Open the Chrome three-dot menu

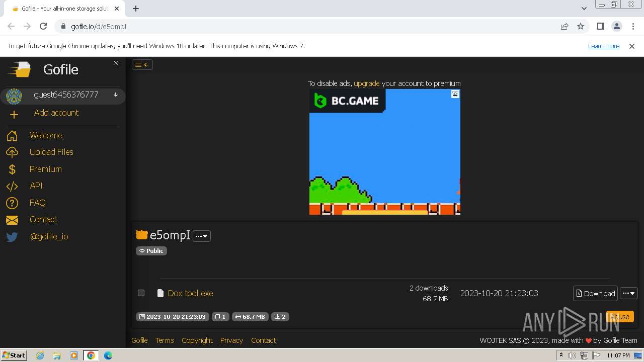tap(632, 26)
